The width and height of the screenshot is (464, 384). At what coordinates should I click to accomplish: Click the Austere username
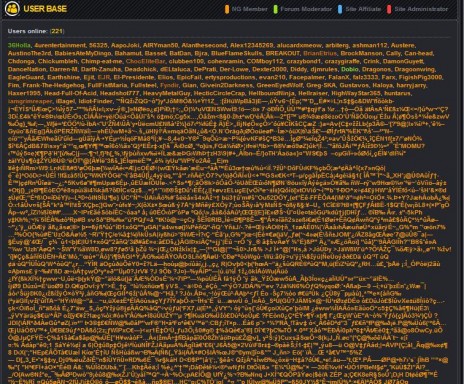point(403,45)
